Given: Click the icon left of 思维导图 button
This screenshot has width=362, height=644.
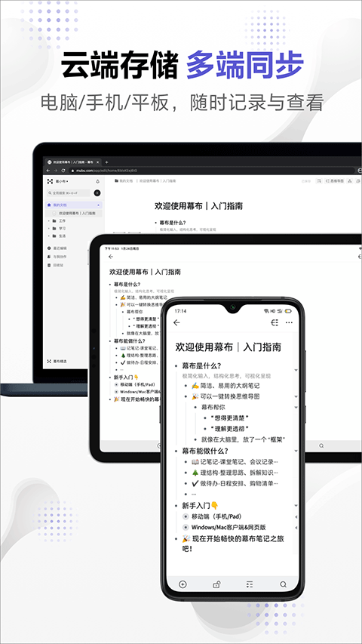Looking at the screenshot, I should point(319,180).
